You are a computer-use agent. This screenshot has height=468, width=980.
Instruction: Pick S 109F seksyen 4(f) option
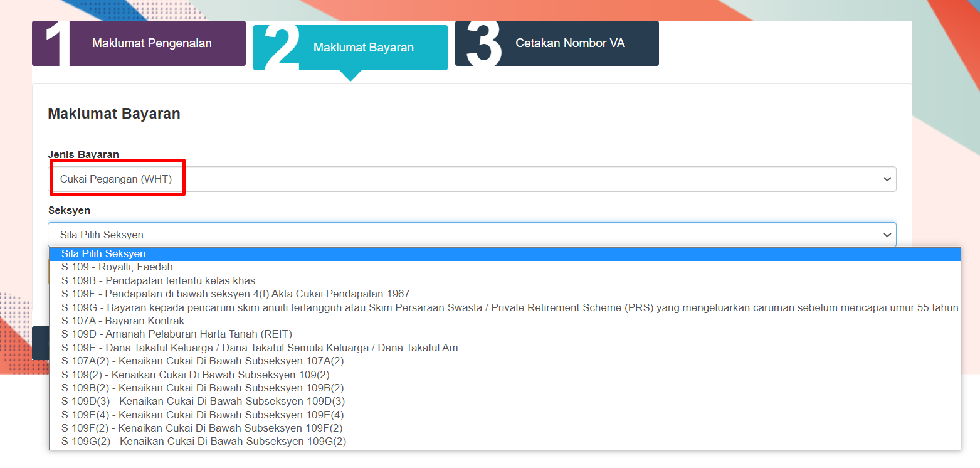coord(235,294)
